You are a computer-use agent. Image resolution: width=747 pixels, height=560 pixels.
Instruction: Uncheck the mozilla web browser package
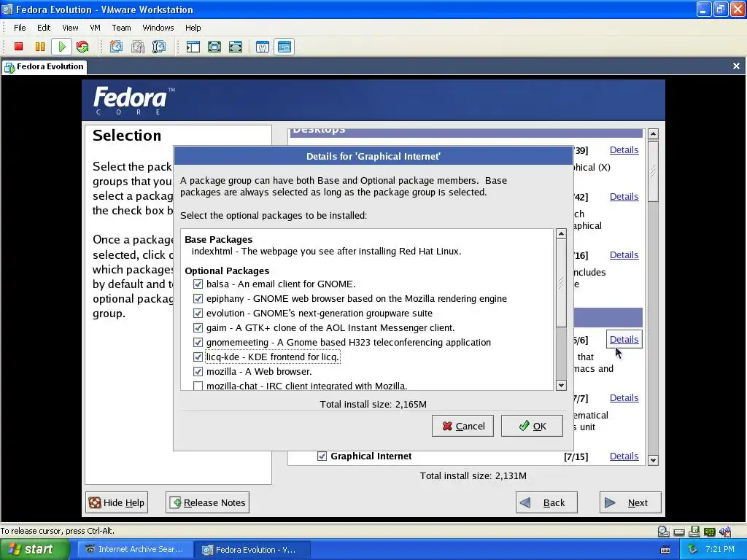point(198,371)
